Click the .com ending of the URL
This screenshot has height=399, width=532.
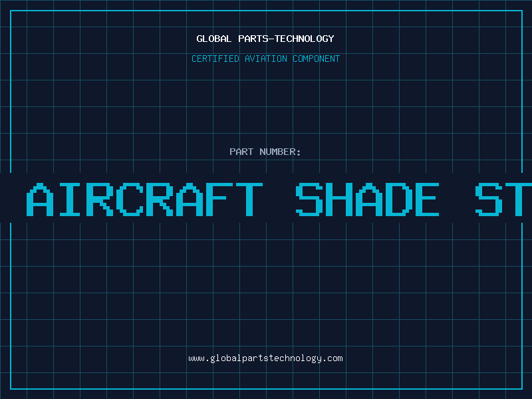click(x=332, y=358)
